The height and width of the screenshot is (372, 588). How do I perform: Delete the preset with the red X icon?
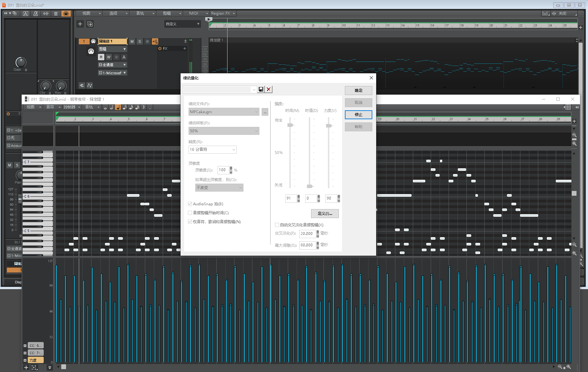(x=269, y=89)
